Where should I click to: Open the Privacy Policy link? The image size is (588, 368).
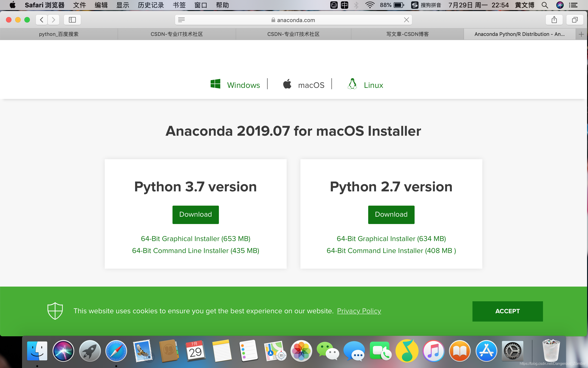[359, 311]
